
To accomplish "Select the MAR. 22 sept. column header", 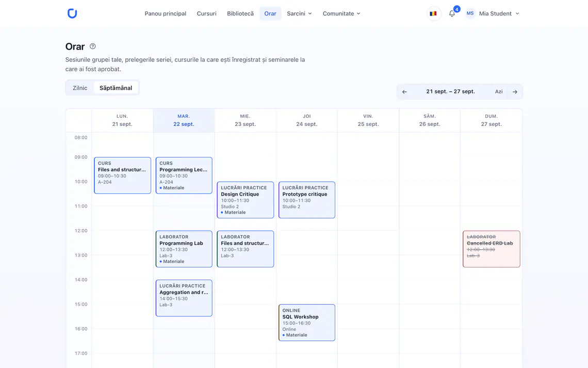I will pos(184,120).
